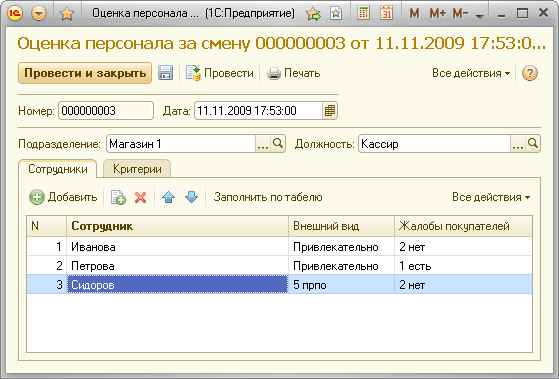The height and width of the screenshot is (379, 559).
Task: Open the date picker calendar icon
Action: point(329,111)
